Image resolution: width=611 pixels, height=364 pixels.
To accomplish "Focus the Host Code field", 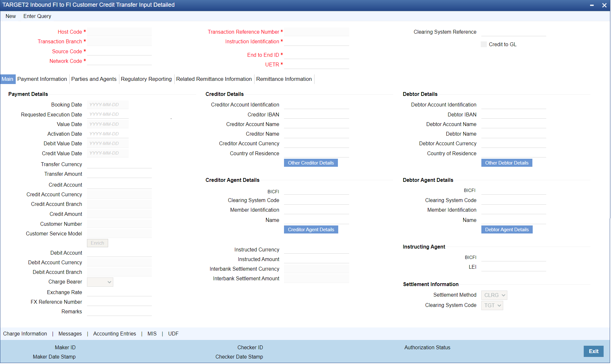I will pyautogui.click(x=119, y=32).
